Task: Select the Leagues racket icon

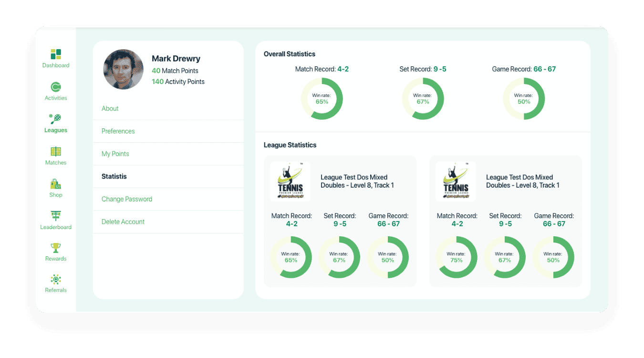Action: [56, 118]
